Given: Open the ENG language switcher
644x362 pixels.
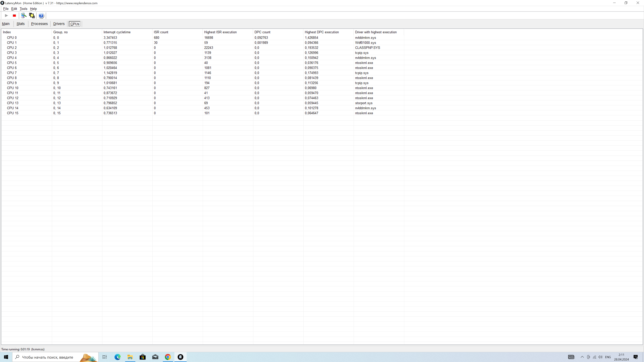Looking at the screenshot, I should pos(608,357).
